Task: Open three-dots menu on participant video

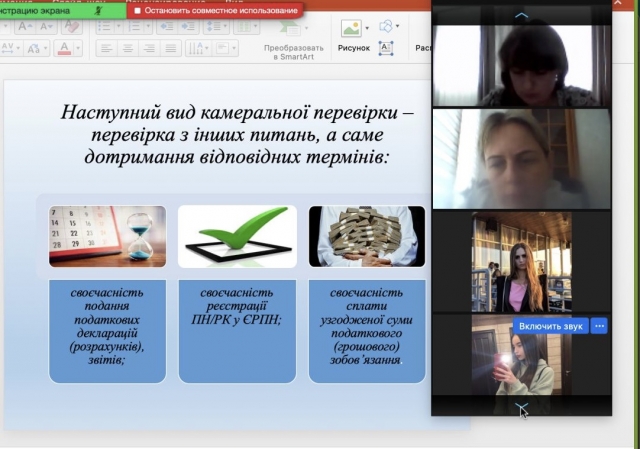Action: pyautogui.click(x=599, y=326)
